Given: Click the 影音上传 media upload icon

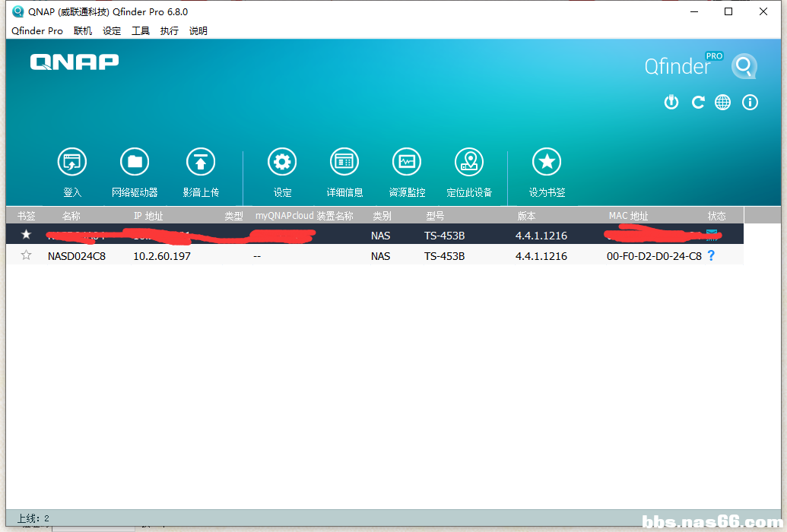Looking at the screenshot, I should 201,162.
